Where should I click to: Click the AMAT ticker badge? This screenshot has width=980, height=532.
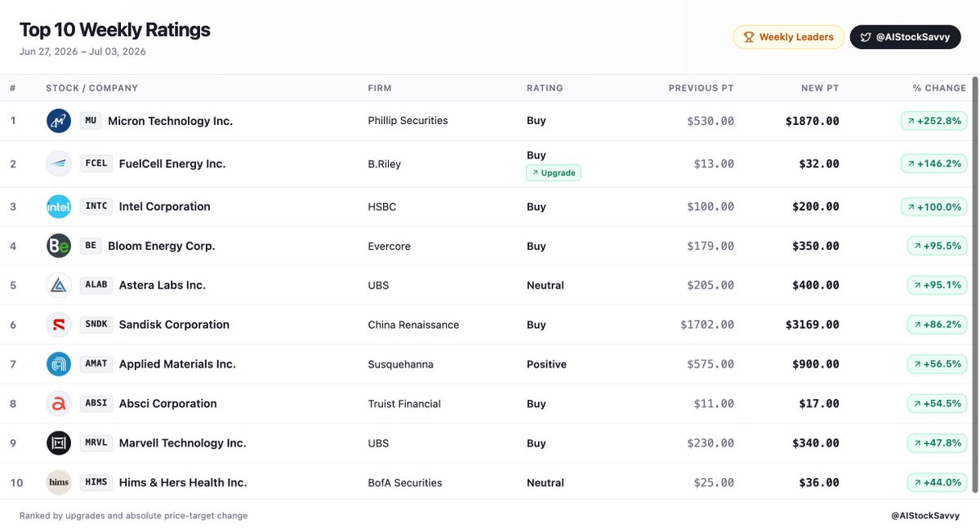96,364
